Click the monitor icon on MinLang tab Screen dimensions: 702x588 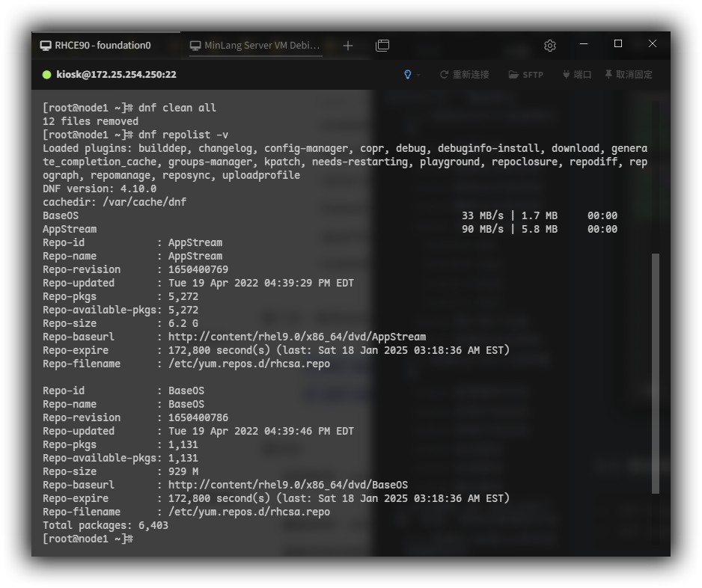pyautogui.click(x=196, y=46)
